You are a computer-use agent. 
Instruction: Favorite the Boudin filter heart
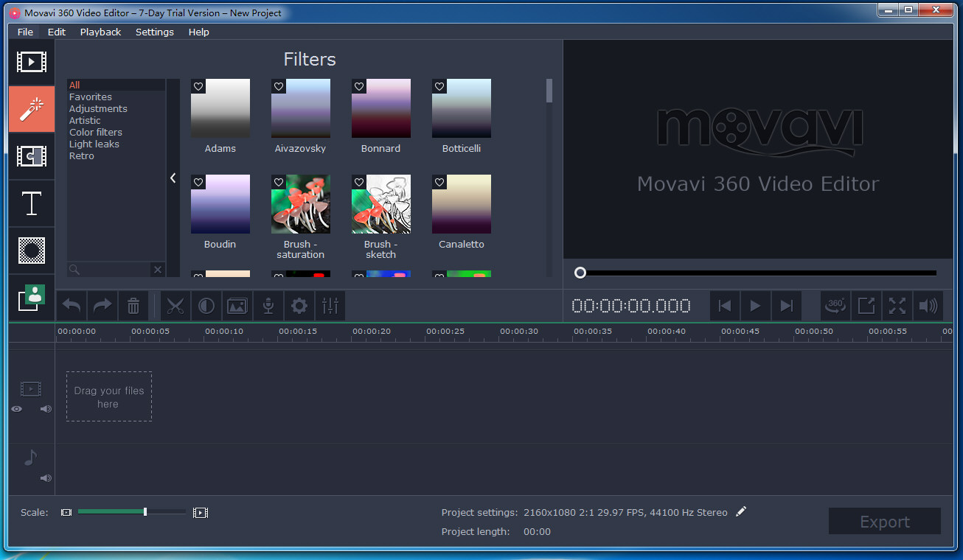(x=198, y=182)
